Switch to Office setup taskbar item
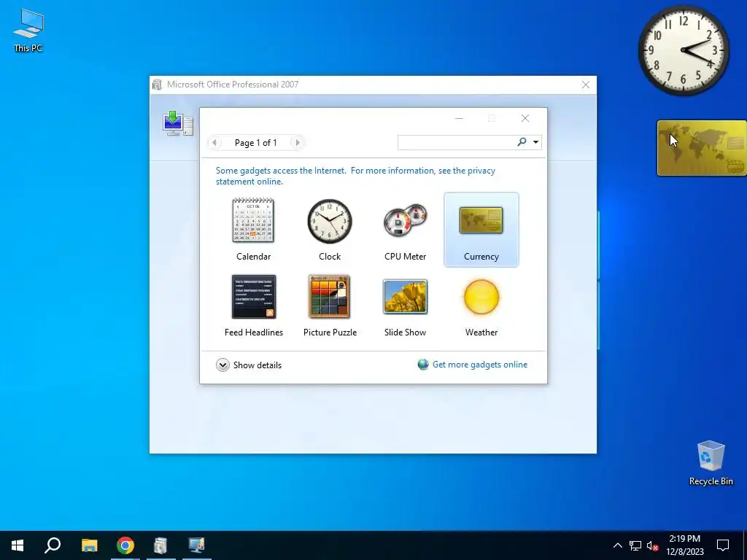Viewport: 747px width, 560px height. (161, 545)
